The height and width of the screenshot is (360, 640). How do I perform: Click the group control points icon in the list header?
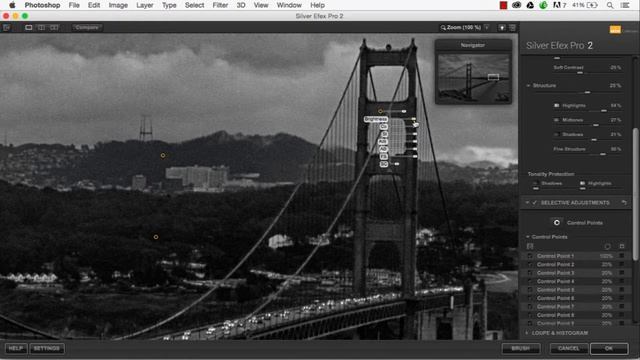530,246
